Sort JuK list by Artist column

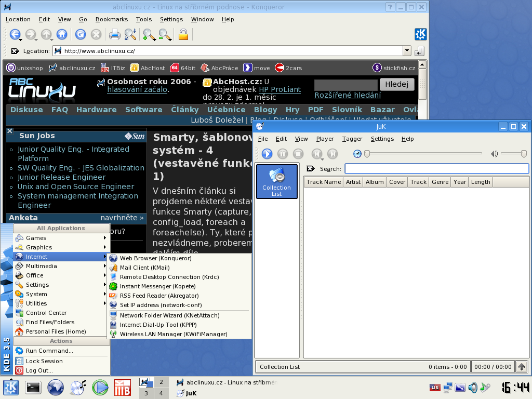353,182
